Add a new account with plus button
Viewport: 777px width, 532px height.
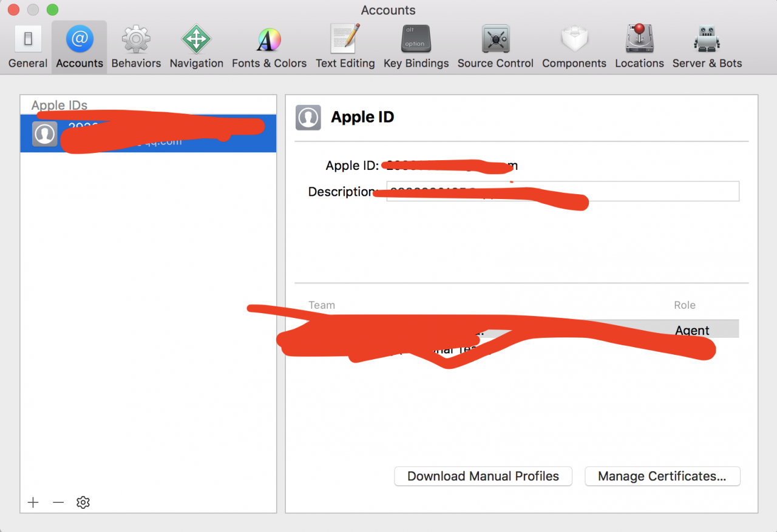33,502
